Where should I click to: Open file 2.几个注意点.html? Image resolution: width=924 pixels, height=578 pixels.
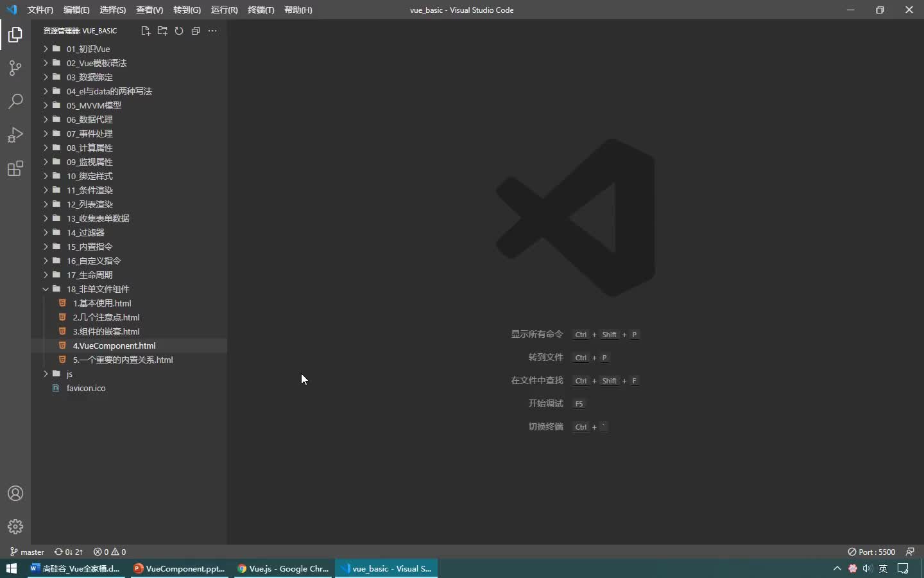(x=129, y=317)
